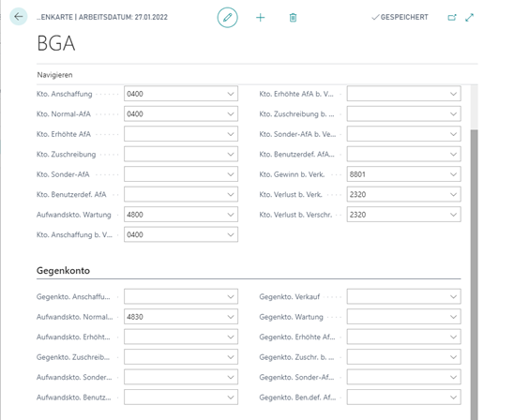Image resolution: width=514 pixels, height=420 pixels.
Task: Click the Gespeichert saved status indicator
Action: point(400,17)
